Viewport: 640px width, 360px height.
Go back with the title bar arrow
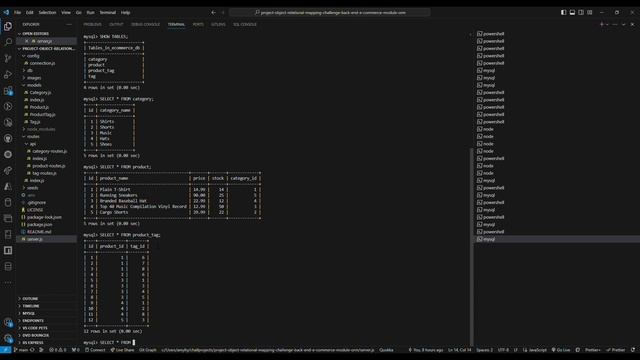[213, 13]
